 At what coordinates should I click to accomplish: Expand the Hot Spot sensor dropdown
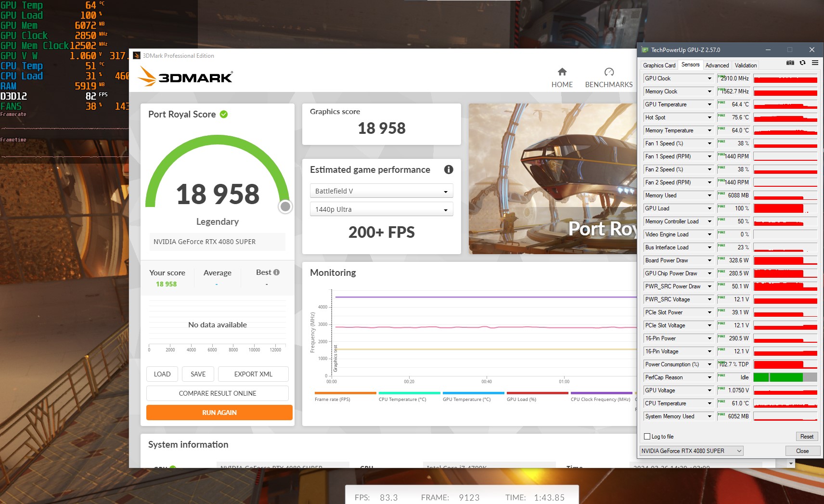point(709,117)
